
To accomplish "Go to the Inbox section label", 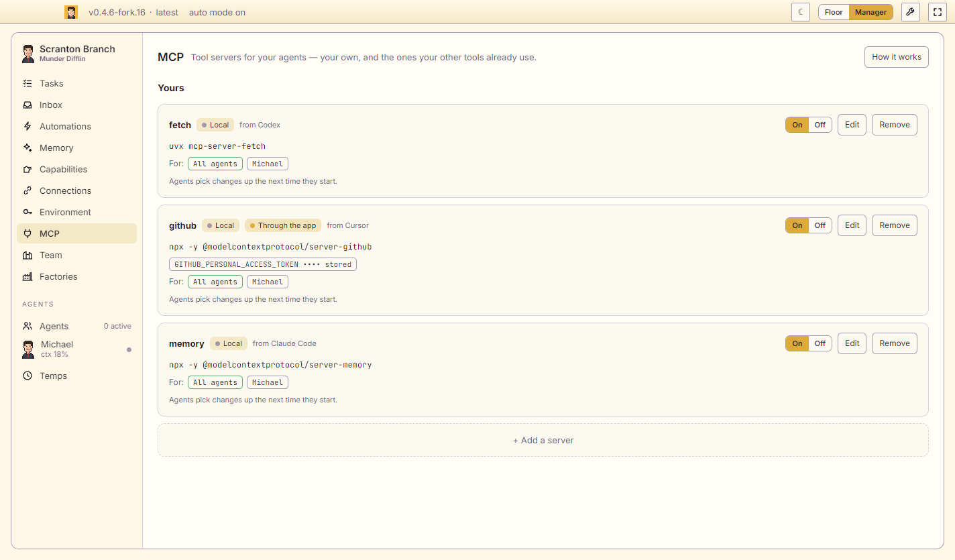I will [51, 105].
